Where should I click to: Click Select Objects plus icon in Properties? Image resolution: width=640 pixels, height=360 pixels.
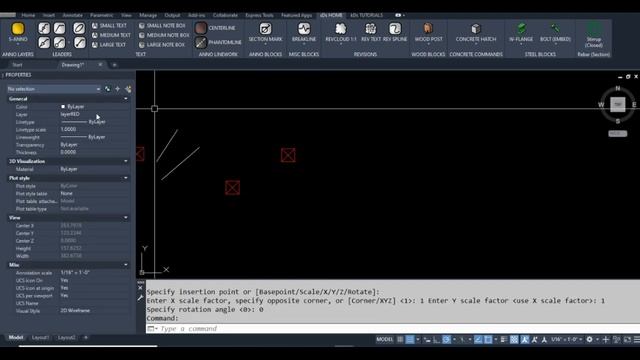tap(118, 89)
